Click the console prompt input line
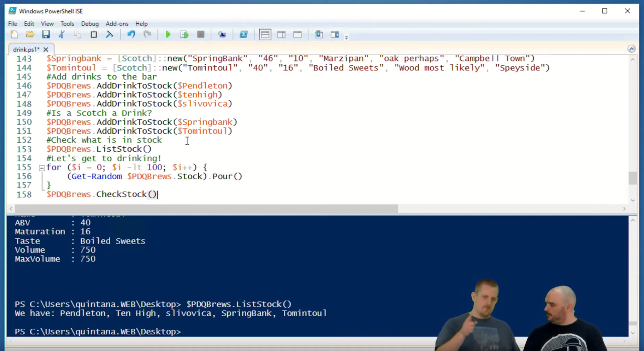 (x=98, y=332)
